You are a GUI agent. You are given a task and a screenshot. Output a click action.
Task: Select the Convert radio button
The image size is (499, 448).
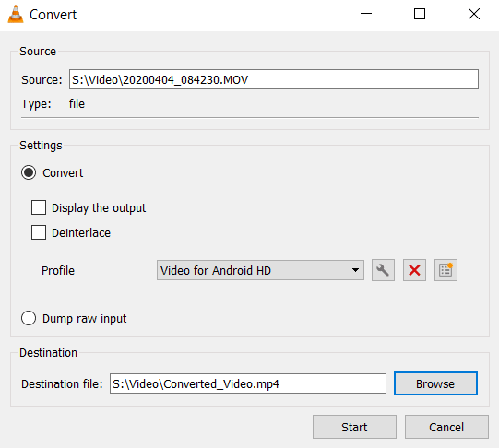click(x=29, y=172)
